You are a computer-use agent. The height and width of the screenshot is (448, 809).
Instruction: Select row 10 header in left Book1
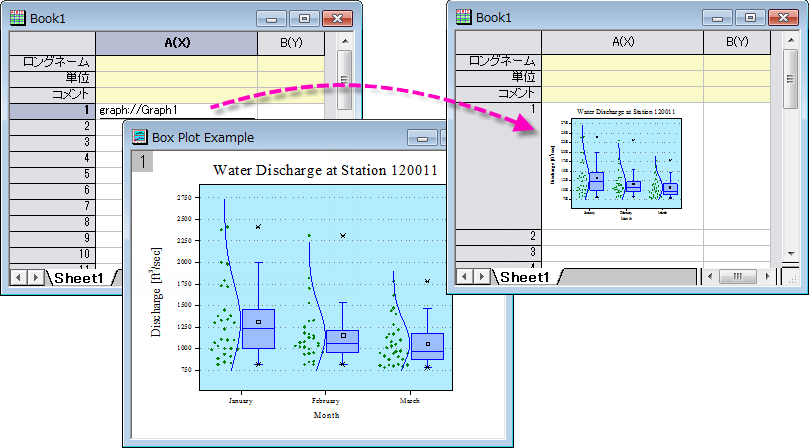(53, 255)
